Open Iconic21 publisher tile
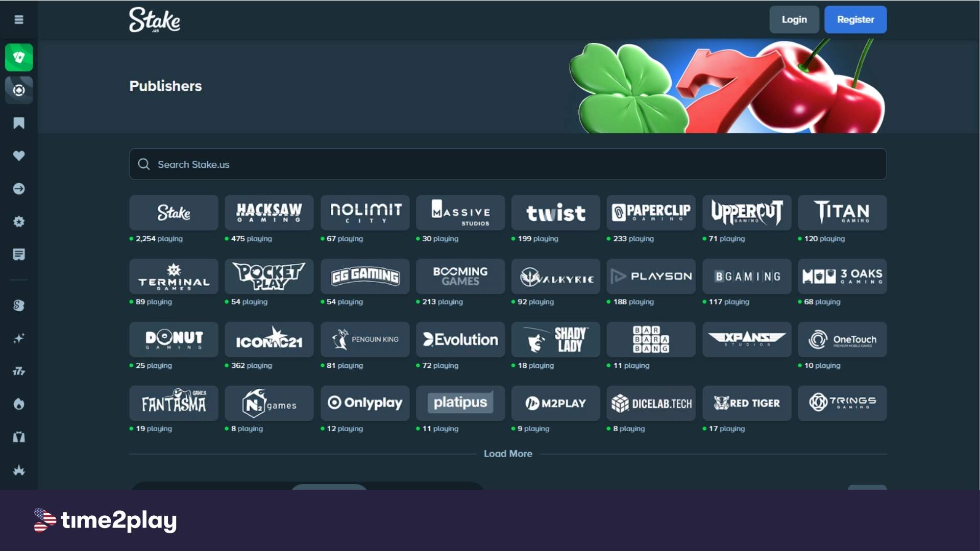Image resolution: width=980 pixels, height=551 pixels. [x=269, y=339]
